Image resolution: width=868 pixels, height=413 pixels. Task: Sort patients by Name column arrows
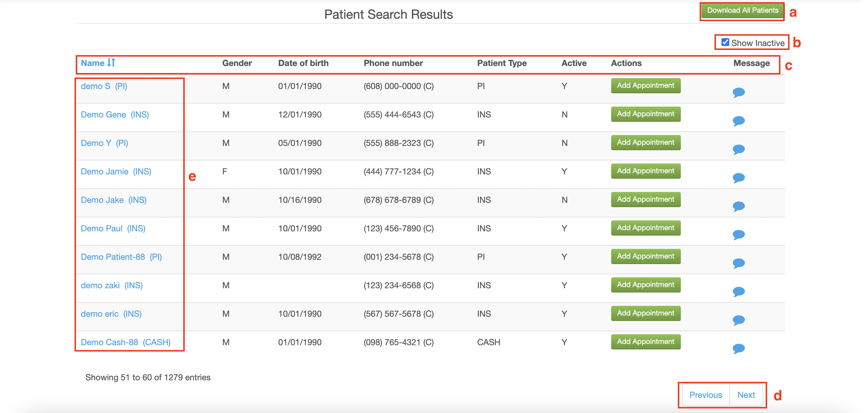tap(111, 63)
